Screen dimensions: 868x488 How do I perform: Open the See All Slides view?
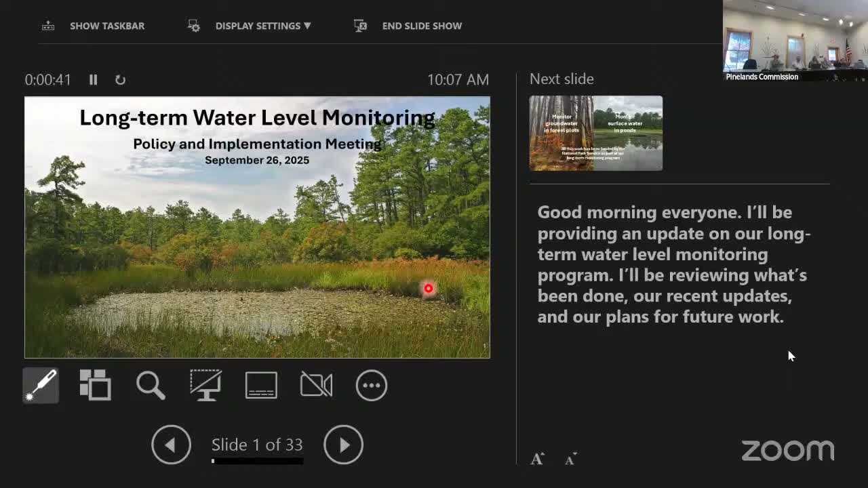pyautogui.click(x=95, y=385)
